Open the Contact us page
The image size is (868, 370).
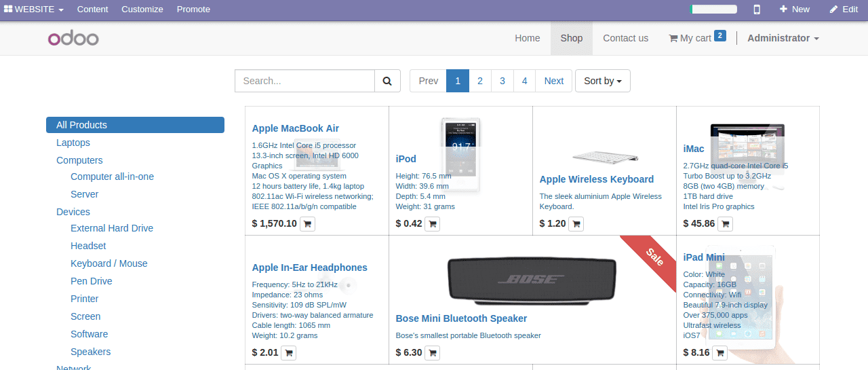(x=625, y=38)
